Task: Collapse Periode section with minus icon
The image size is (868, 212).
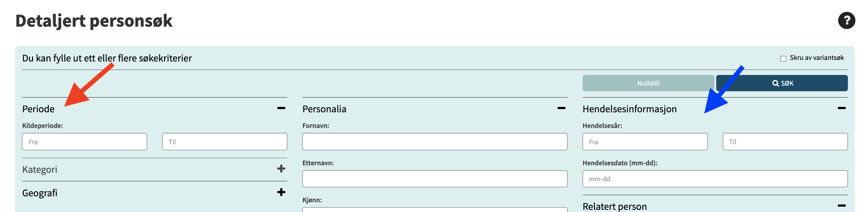Action: pyautogui.click(x=281, y=108)
